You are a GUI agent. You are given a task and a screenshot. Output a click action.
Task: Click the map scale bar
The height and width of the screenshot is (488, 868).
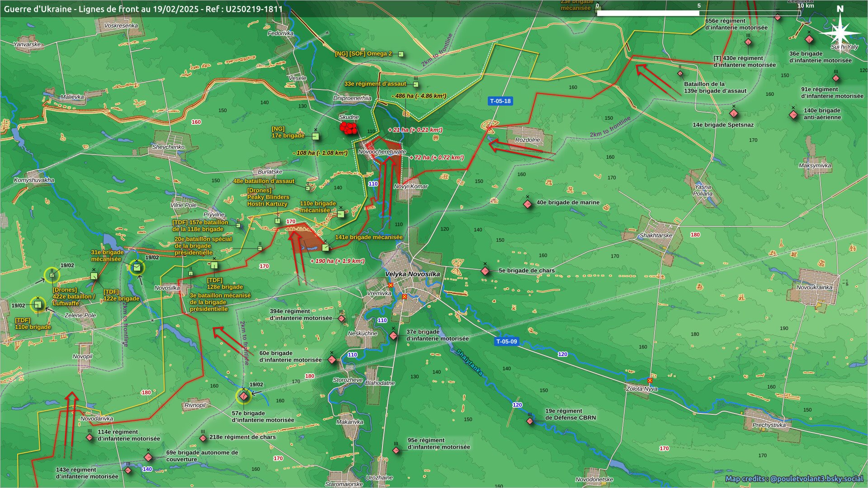pyautogui.click(x=699, y=13)
